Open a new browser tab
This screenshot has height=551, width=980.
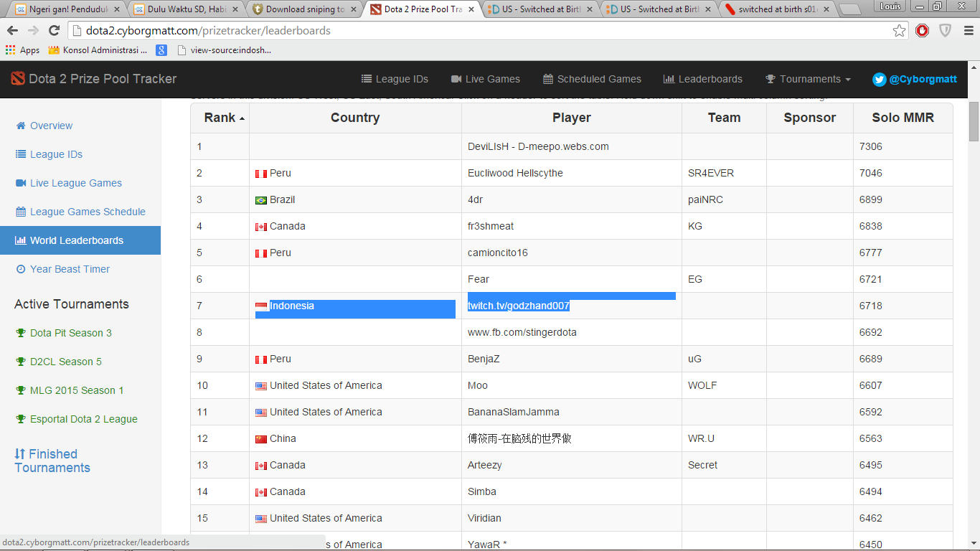pyautogui.click(x=850, y=9)
